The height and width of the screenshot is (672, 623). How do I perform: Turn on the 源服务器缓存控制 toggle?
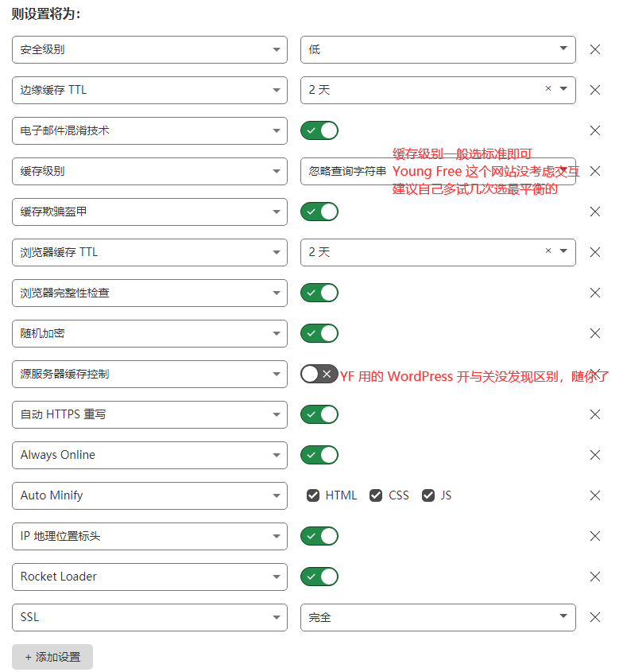coord(319,374)
